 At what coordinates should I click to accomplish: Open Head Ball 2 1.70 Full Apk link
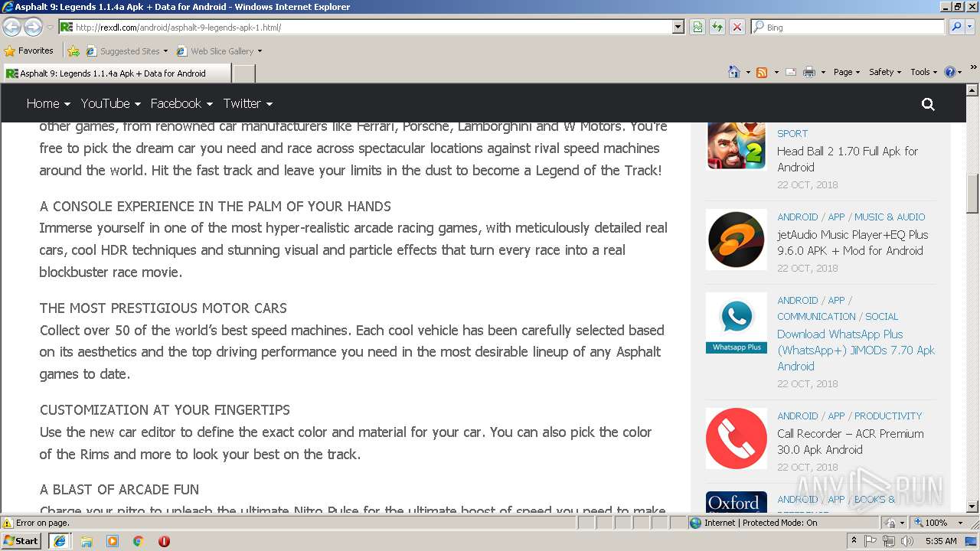pos(848,159)
